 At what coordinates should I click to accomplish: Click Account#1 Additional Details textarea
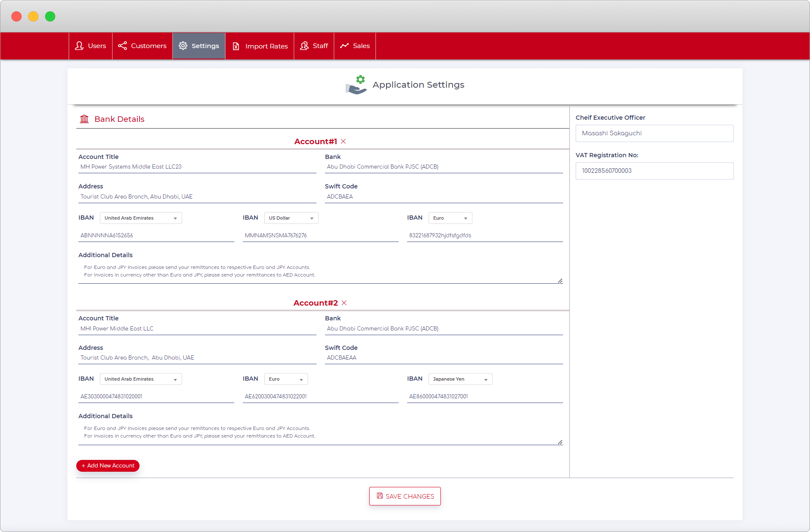pos(321,272)
